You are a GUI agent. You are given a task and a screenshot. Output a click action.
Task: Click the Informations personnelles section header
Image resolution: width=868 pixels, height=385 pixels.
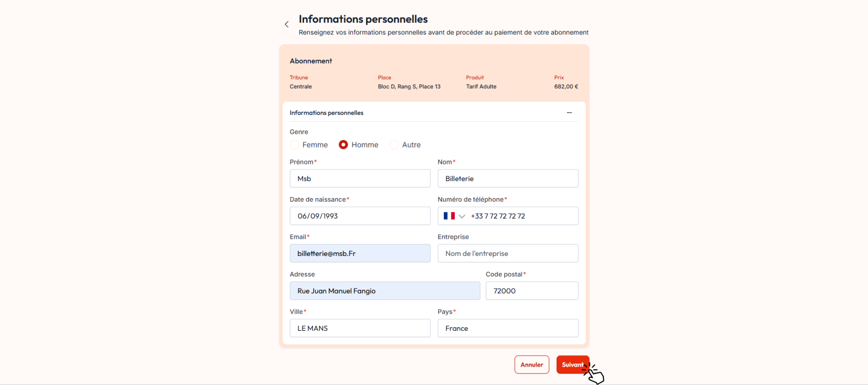[x=434, y=113]
